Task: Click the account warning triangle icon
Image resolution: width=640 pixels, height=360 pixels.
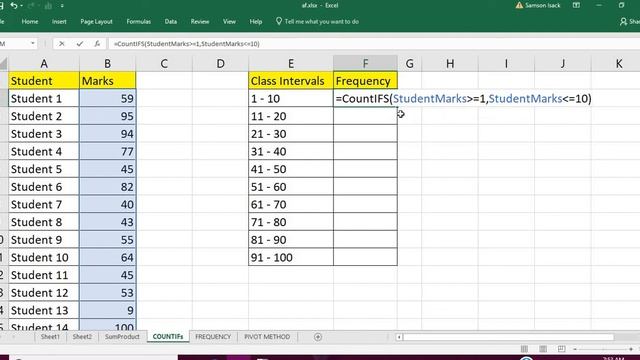Action: point(519,5)
